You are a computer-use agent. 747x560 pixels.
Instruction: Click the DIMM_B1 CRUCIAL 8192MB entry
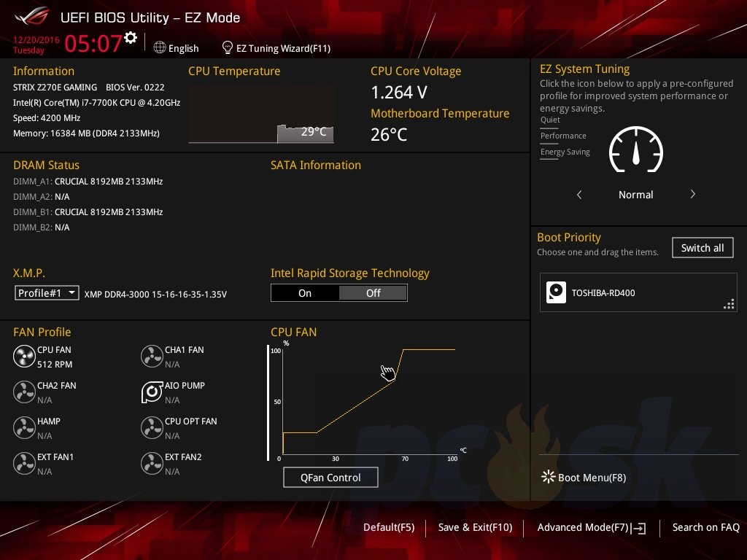tap(88, 212)
